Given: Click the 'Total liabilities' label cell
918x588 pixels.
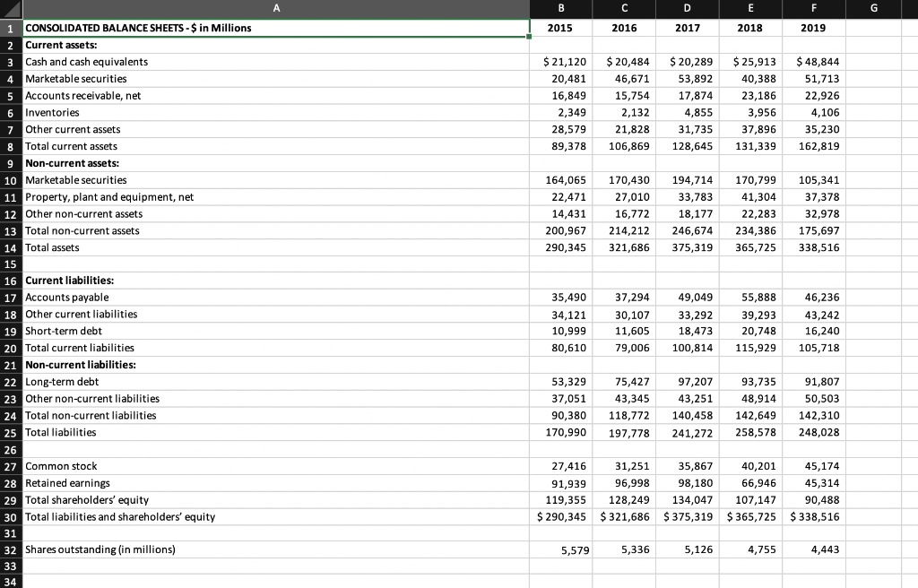Looking at the screenshot, I should point(276,433).
